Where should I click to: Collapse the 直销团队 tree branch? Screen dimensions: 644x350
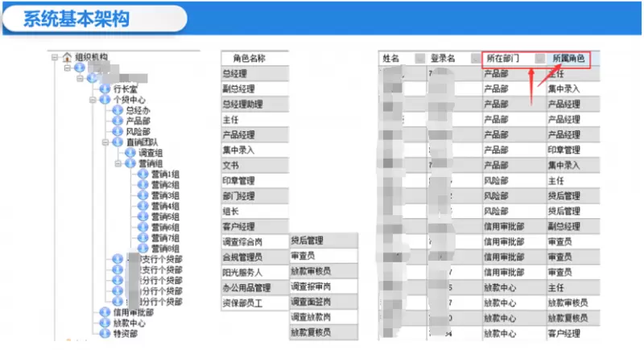tap(105, 142)
